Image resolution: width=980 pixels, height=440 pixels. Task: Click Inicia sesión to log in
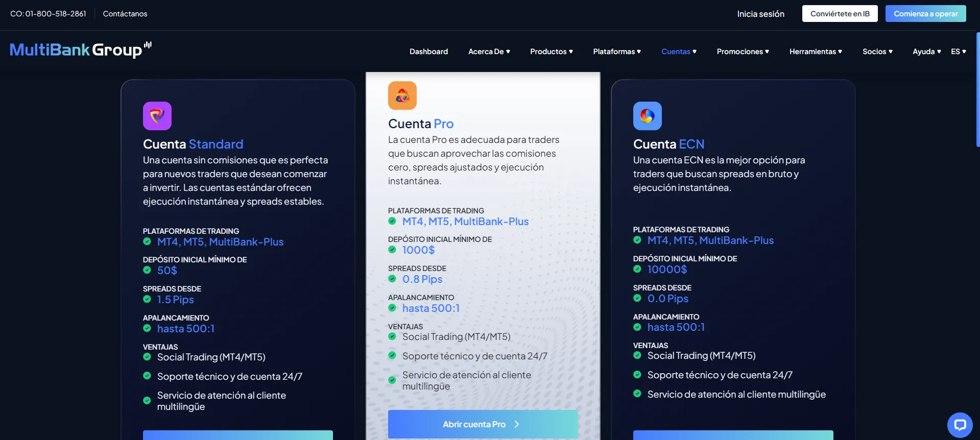click(760, 14)
